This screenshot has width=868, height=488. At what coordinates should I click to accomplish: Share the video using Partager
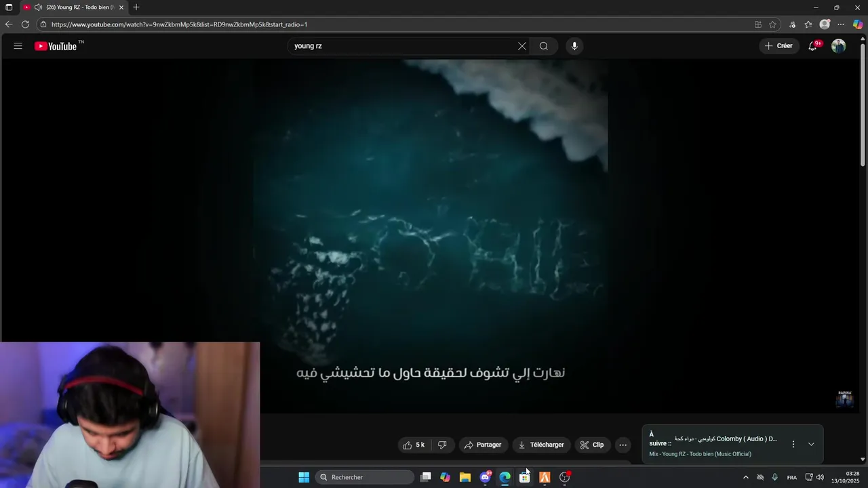coord(483,445)
